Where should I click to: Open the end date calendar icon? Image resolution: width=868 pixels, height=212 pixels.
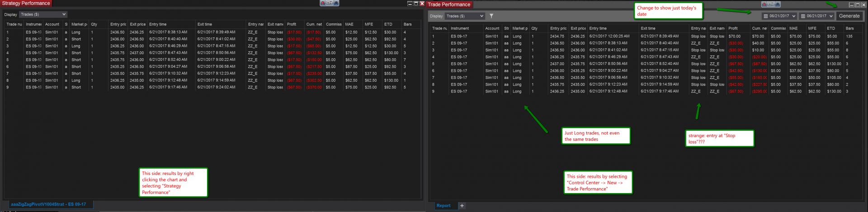pos(803,16)
